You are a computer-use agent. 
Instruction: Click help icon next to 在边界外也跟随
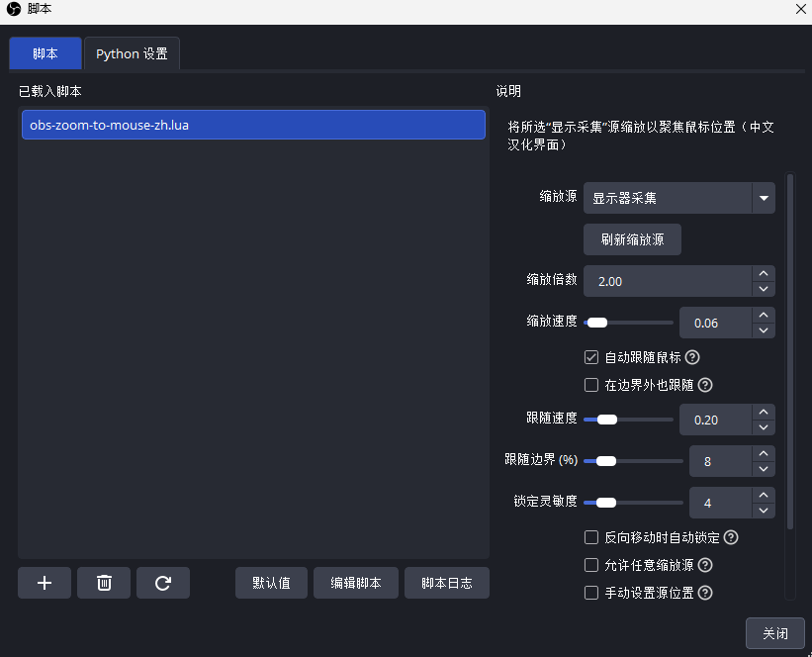click(x=705, y=385)
